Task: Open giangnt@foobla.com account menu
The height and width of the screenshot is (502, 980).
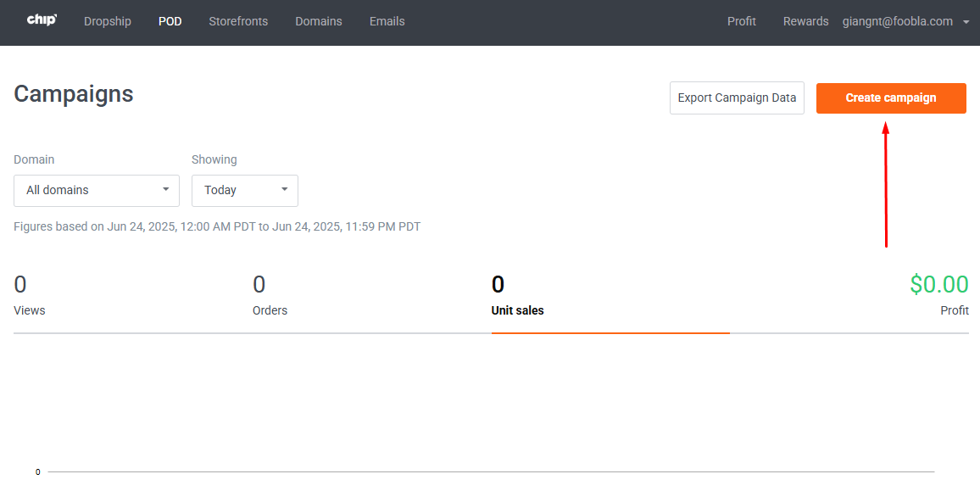Action: 898,21
